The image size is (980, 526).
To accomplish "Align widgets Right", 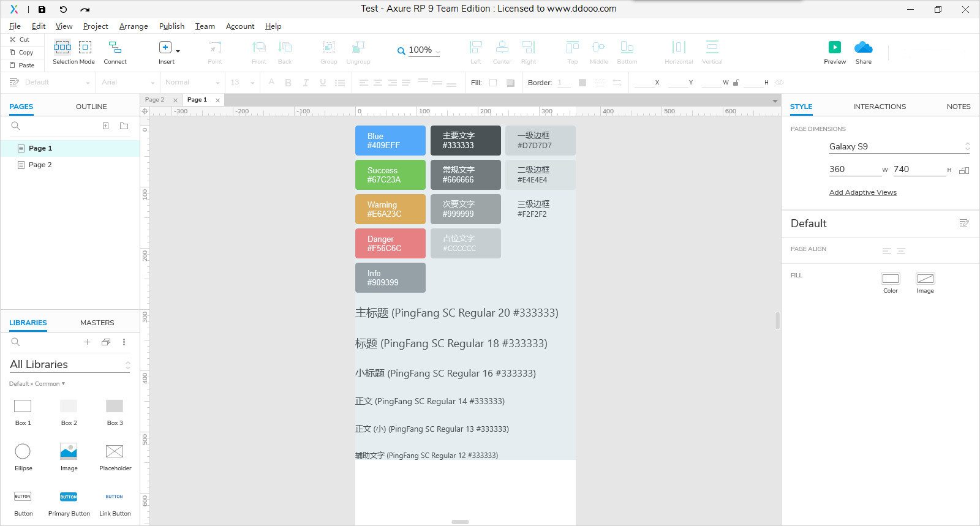I will point(529,52).
